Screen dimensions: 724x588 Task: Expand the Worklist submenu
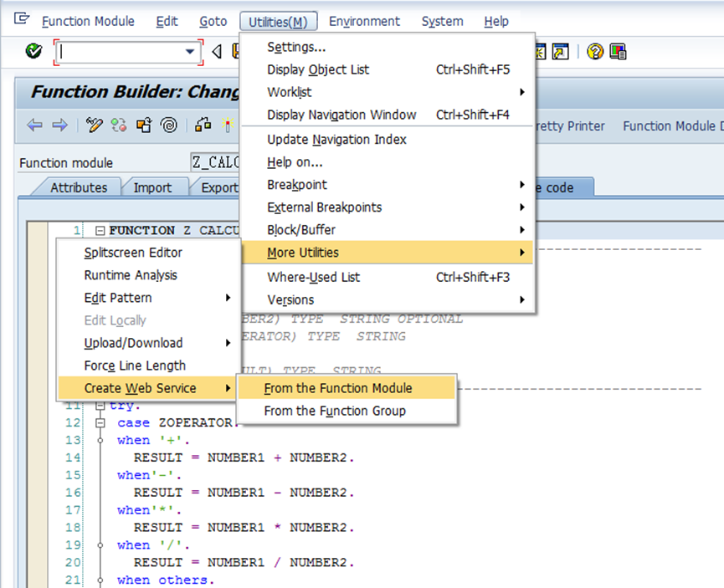click(x=388, y=92)
